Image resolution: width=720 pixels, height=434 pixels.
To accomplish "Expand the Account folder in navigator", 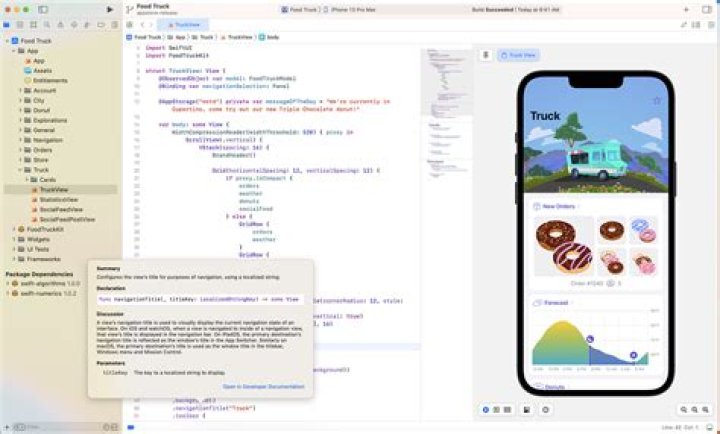I will click(x=20, y=90).
